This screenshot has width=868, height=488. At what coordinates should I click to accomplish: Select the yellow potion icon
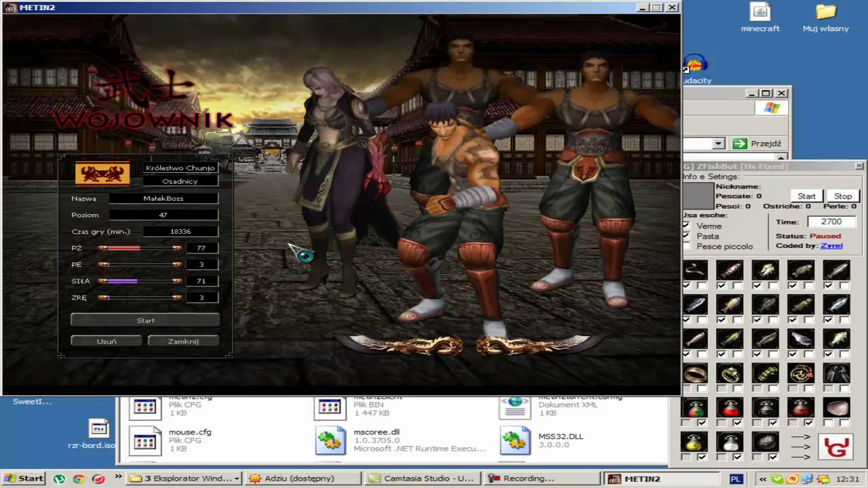[695, 442]
